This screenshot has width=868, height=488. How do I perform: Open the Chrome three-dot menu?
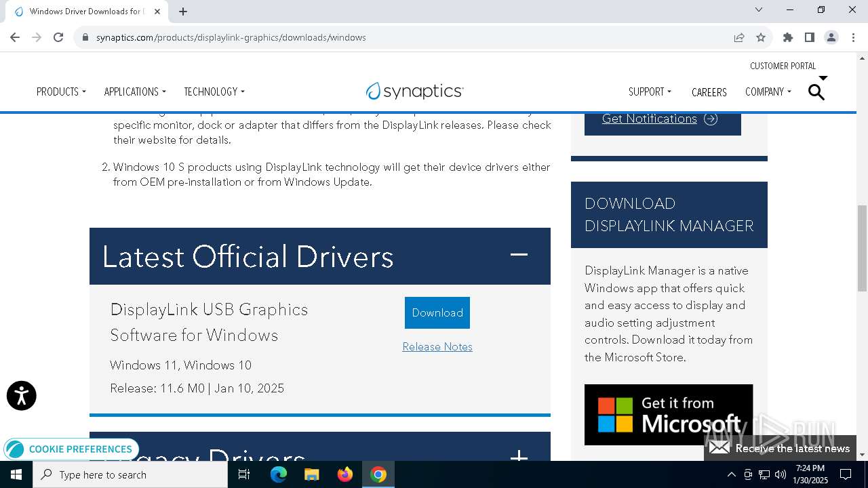click(x=852, y=37)
